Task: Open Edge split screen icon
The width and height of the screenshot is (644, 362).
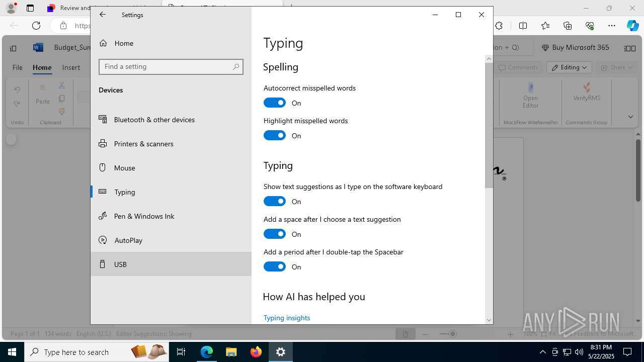Action: click(523, 26)
